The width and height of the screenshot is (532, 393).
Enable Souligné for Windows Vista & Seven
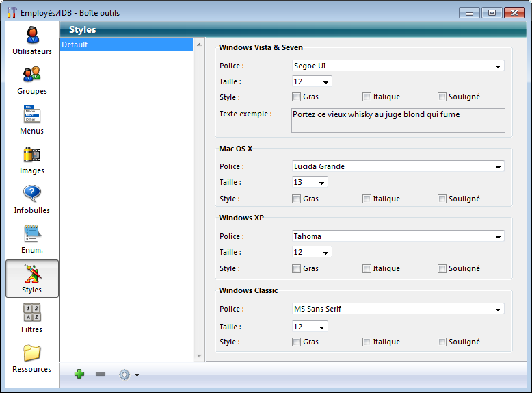442,97
